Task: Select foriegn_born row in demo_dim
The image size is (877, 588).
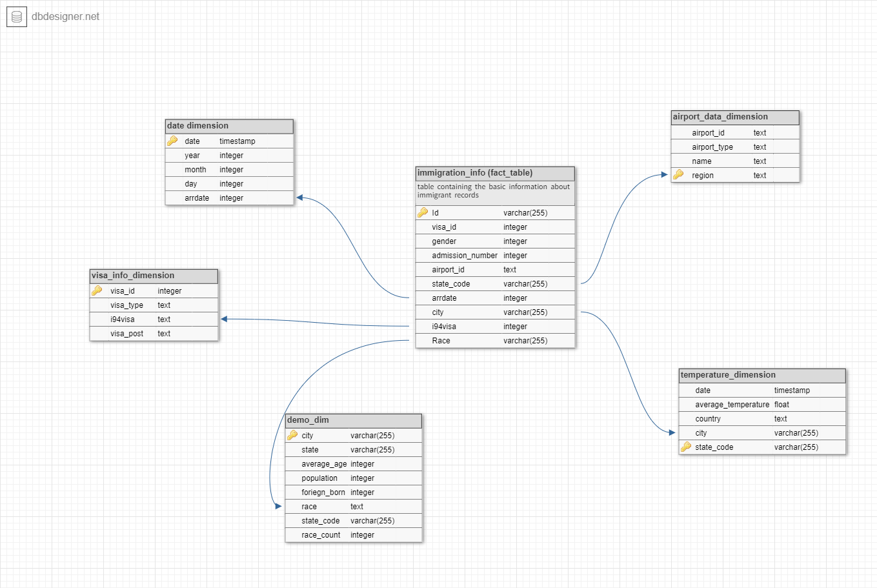Action: coord(353,492)
